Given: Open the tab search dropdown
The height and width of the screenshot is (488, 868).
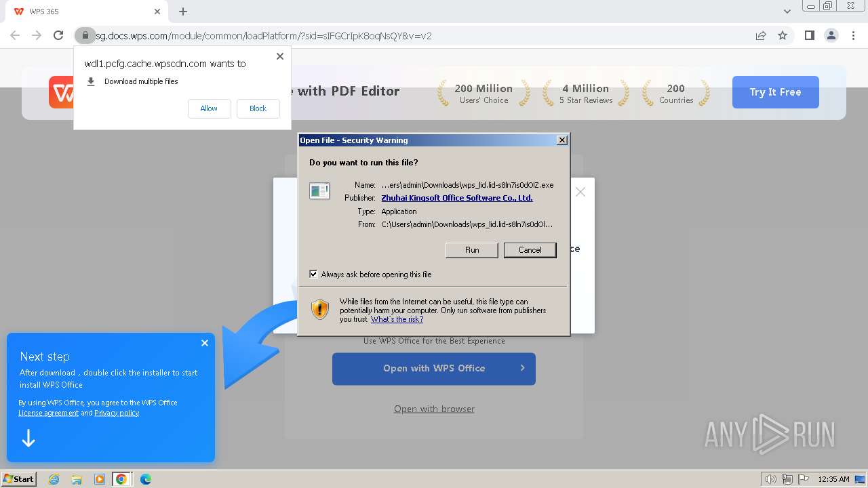Looking at the screenshot, I should pos(787,12).
